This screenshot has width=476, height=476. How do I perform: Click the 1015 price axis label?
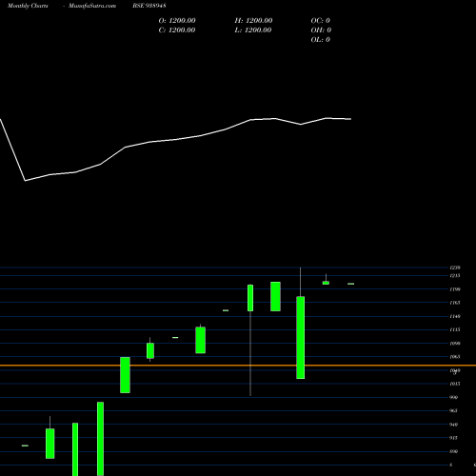455,384
